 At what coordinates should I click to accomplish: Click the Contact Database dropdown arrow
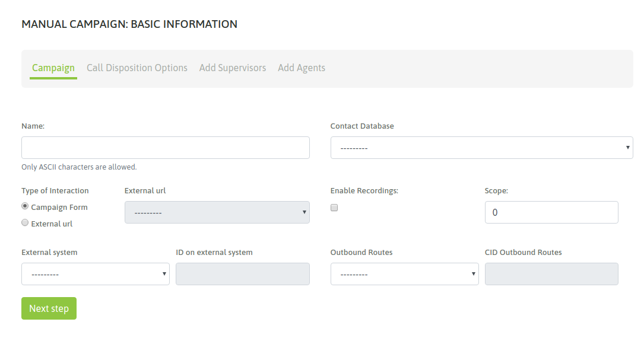coord(627,148)
